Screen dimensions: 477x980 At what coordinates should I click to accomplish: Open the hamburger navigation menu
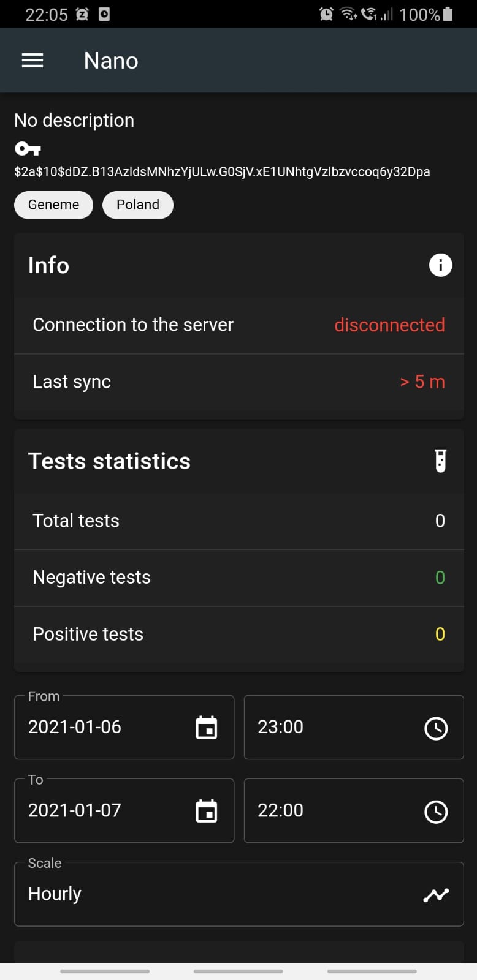[32, 61]
